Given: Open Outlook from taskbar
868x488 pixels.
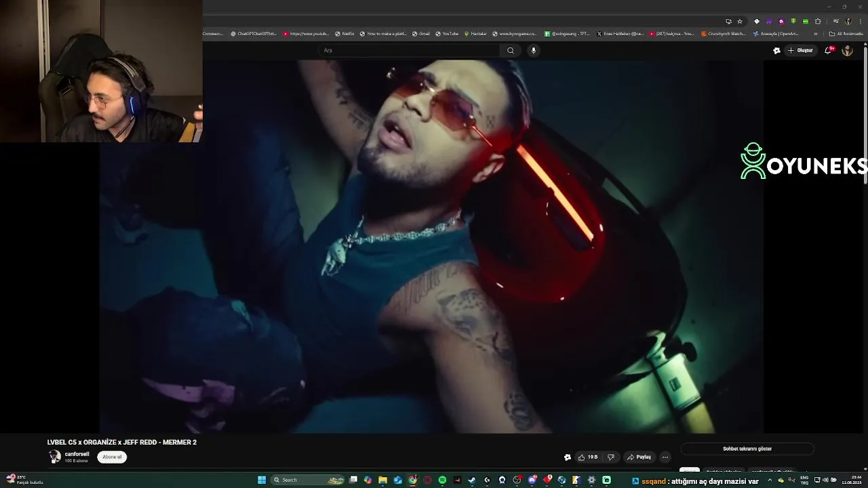Looking at the screenshot, I should pos(398,480).
